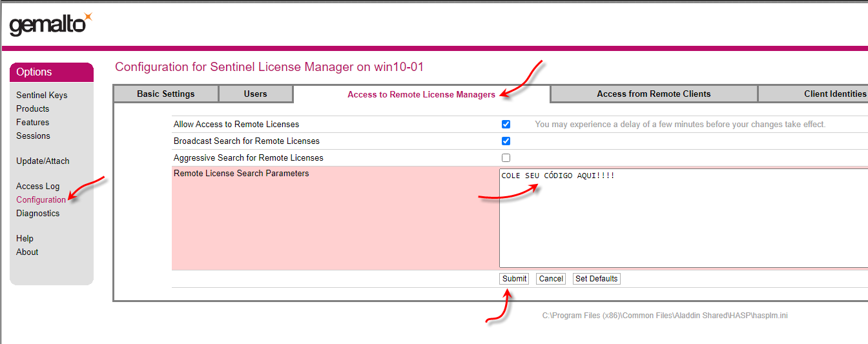Image resolution: width=868 pixels, height=344 pixels.
Task: Open Diagnostics from the sidebar
Action: tap(37, 213)
